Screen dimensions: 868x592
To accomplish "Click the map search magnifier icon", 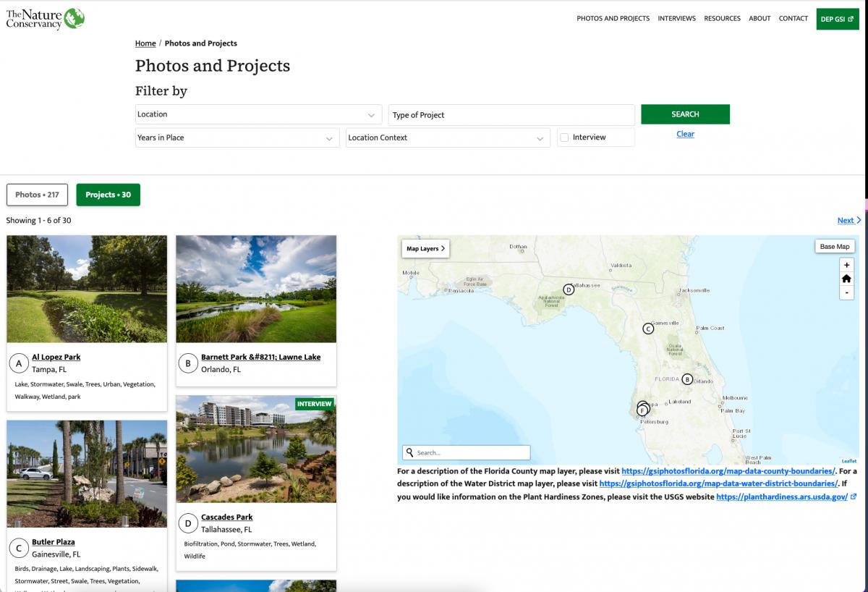I will [x=410, y=452].
